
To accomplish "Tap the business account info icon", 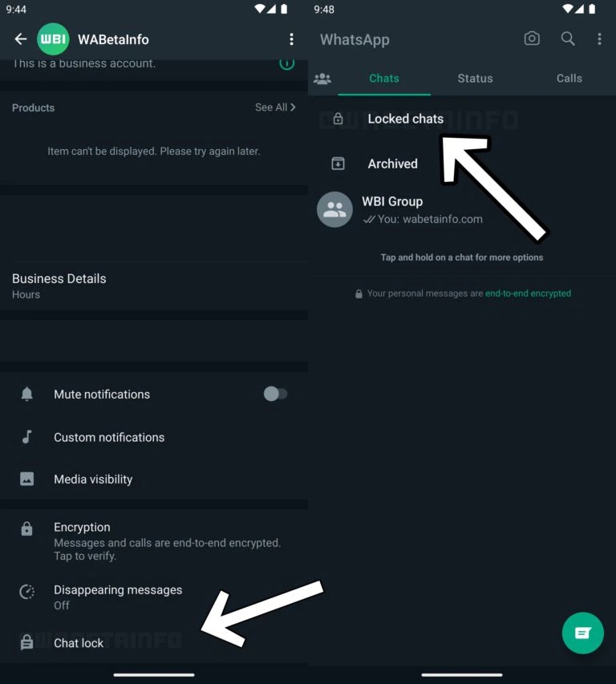I will click(x=286, y=63).
